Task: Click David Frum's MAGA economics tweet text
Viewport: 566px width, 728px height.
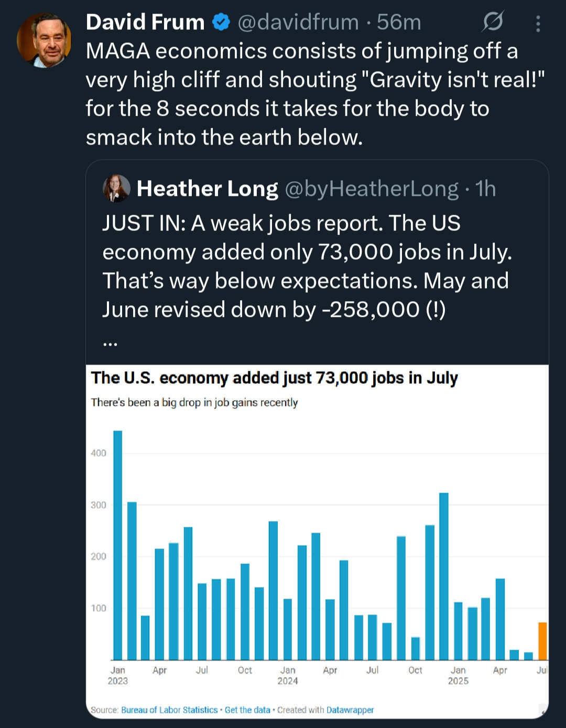Action: (315, 94)
